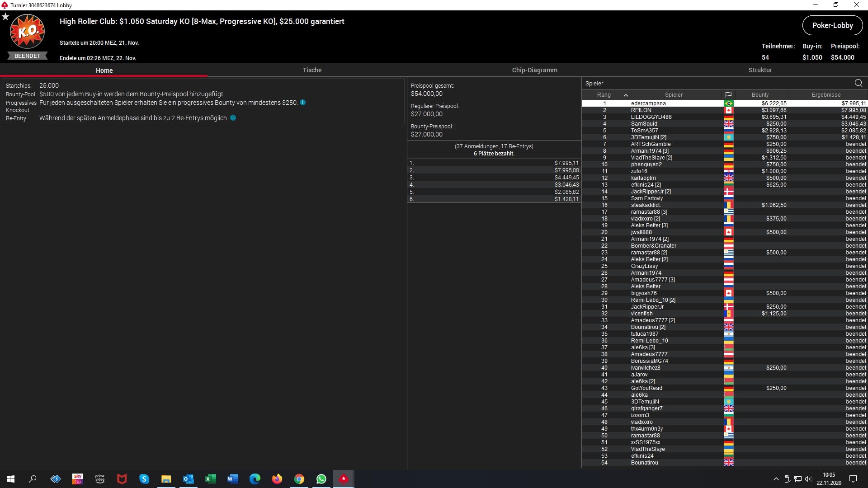Open Excel from the taskbar
Screen dimensions: 868x488
point(211,479)
